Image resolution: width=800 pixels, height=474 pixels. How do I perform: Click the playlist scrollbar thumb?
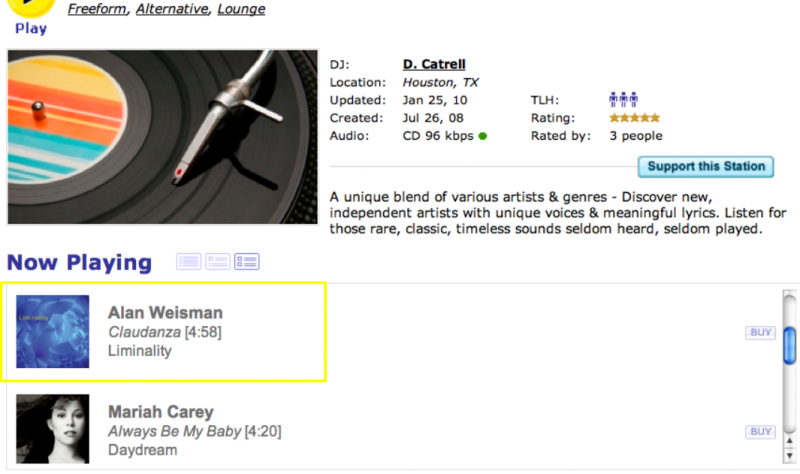[x=789, y=345]
